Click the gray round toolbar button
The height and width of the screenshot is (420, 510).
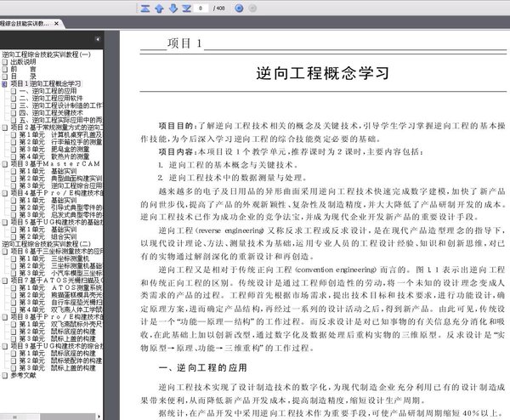[x=252, y=9]
